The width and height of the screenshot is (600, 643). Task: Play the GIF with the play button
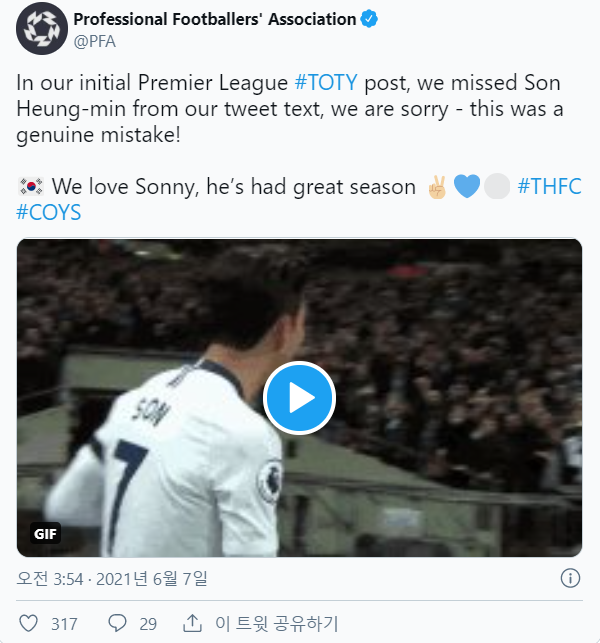click(299, 398)
